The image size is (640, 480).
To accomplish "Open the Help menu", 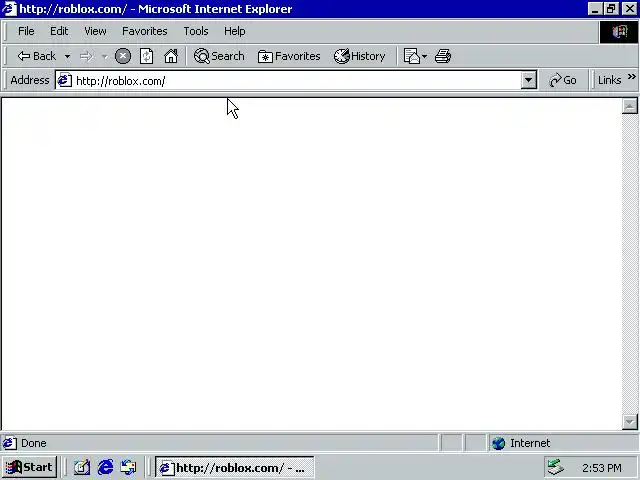I will tap(235, 31).
